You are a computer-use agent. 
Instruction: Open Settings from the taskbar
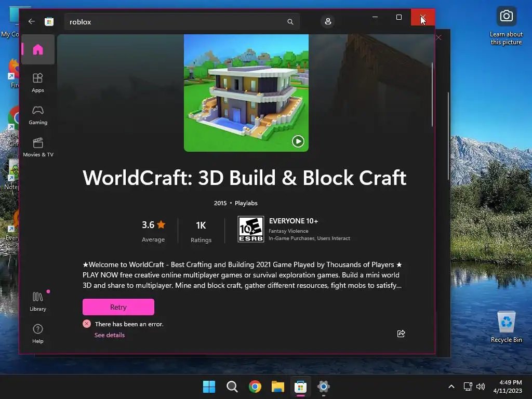click(323, 387)
